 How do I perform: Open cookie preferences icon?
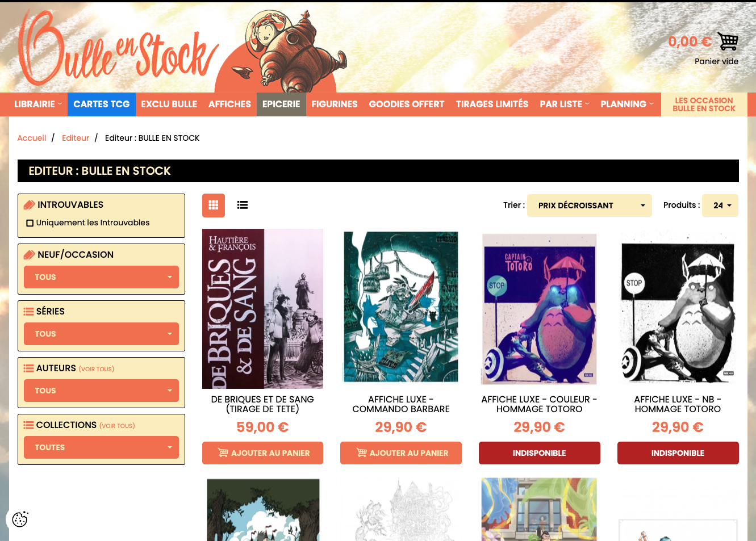click(x=20, y=519)
